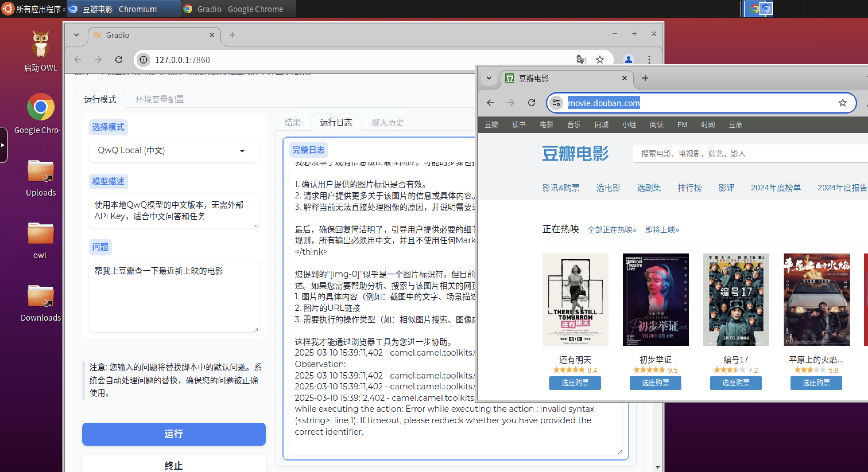
Task: Open the 影讯&购票 link
Action: (561, 188)
